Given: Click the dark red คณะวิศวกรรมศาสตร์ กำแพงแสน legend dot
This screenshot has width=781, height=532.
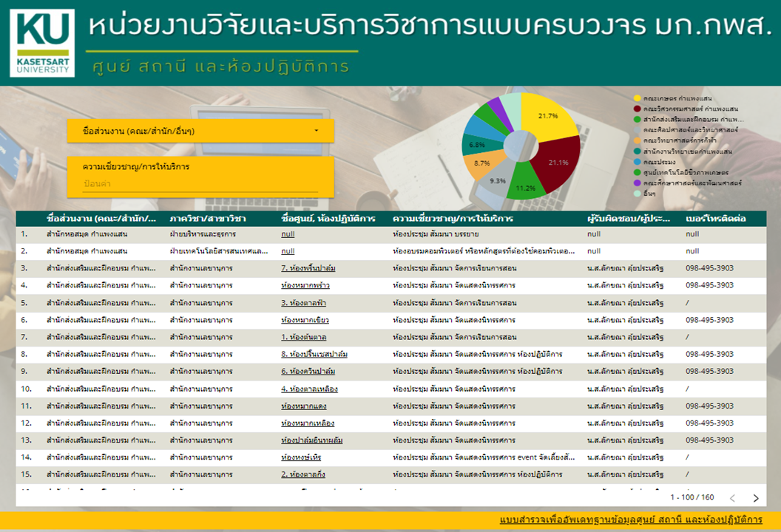Looking at the screenshot, I should 637,109.
